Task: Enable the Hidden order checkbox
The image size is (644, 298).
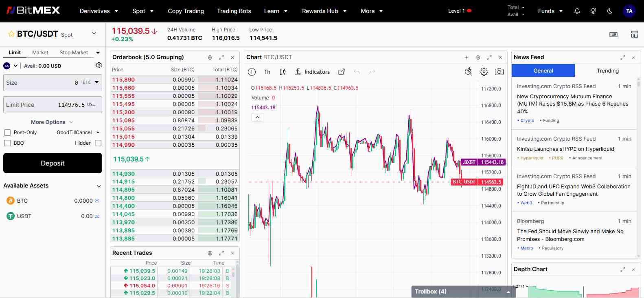Action: [x=98, y=143]
